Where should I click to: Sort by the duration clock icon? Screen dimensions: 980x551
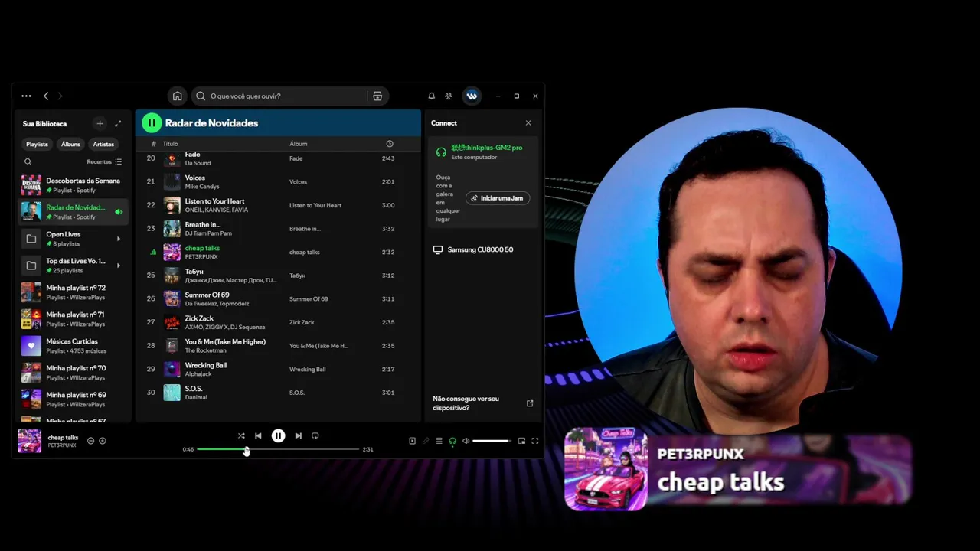tap(390, 144)
